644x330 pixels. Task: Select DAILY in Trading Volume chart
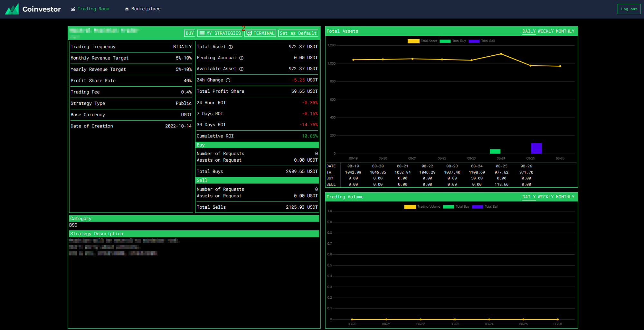point(529,197)
